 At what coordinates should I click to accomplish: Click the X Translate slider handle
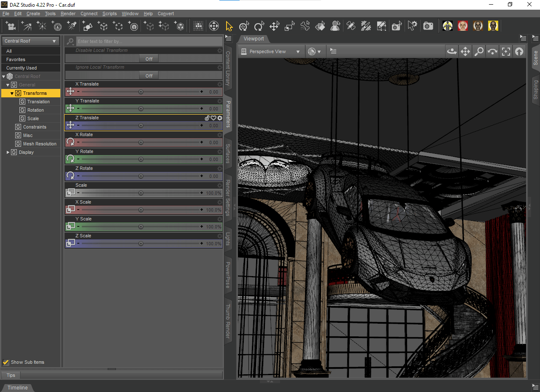(x=141, y=92)
